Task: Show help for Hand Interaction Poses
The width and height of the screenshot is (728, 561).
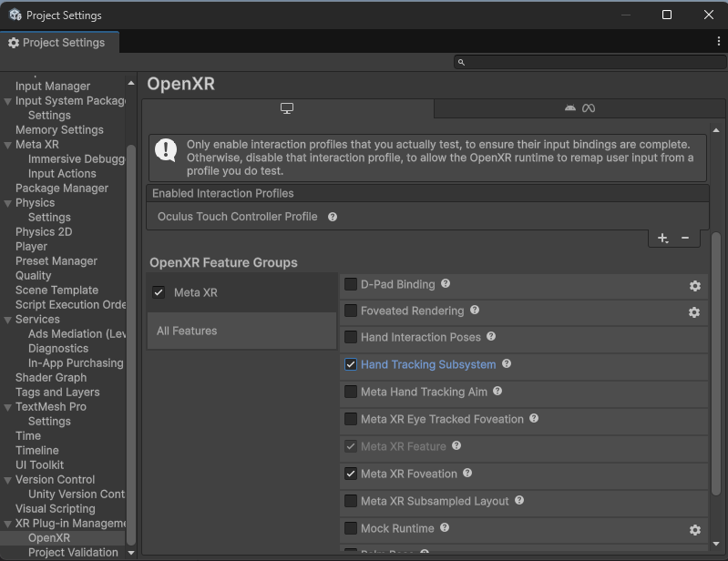Action: click(x=491, y=336)
